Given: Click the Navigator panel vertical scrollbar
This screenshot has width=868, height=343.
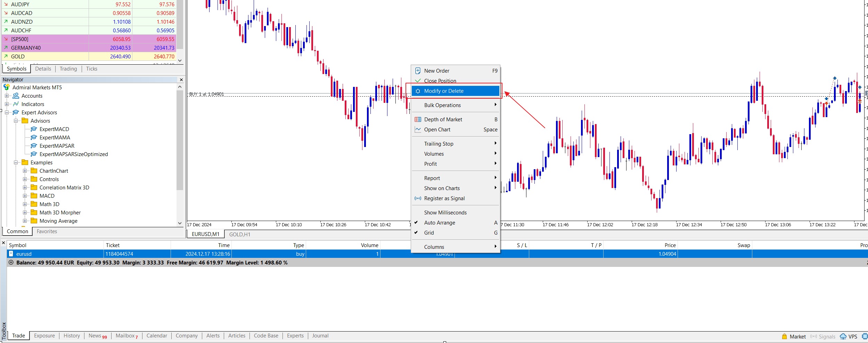Looking at the screenshot, I should pos(180,140).
